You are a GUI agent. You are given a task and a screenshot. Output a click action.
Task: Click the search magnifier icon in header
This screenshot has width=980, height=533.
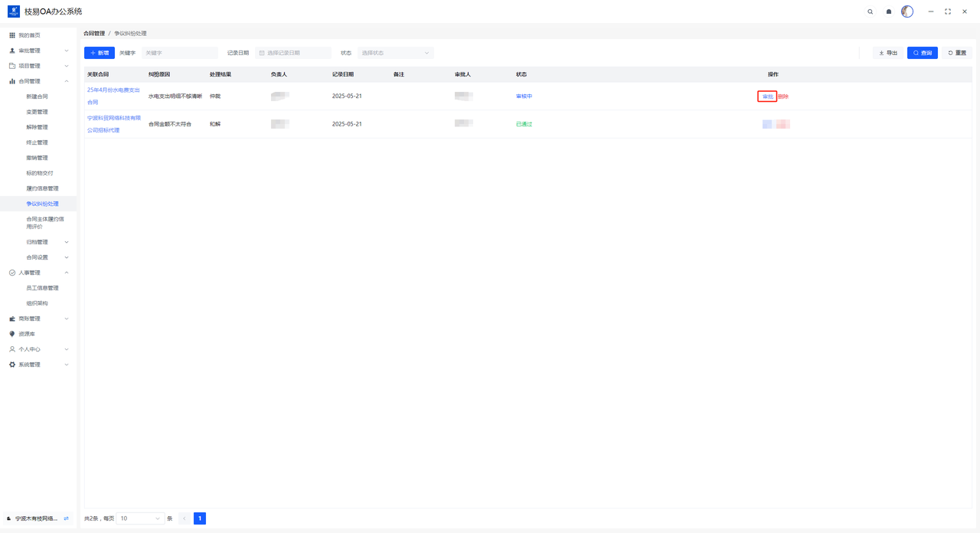870,11
